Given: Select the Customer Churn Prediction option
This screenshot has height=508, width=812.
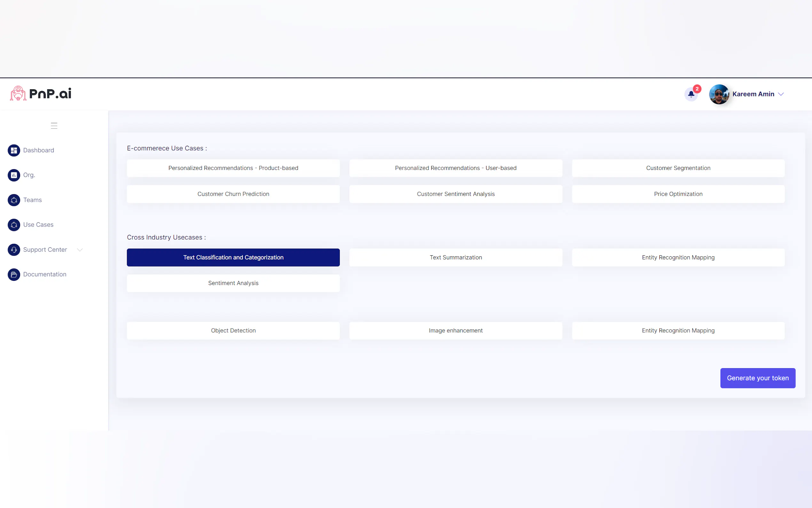Looking at the screenshot, I should click(233, 194).
